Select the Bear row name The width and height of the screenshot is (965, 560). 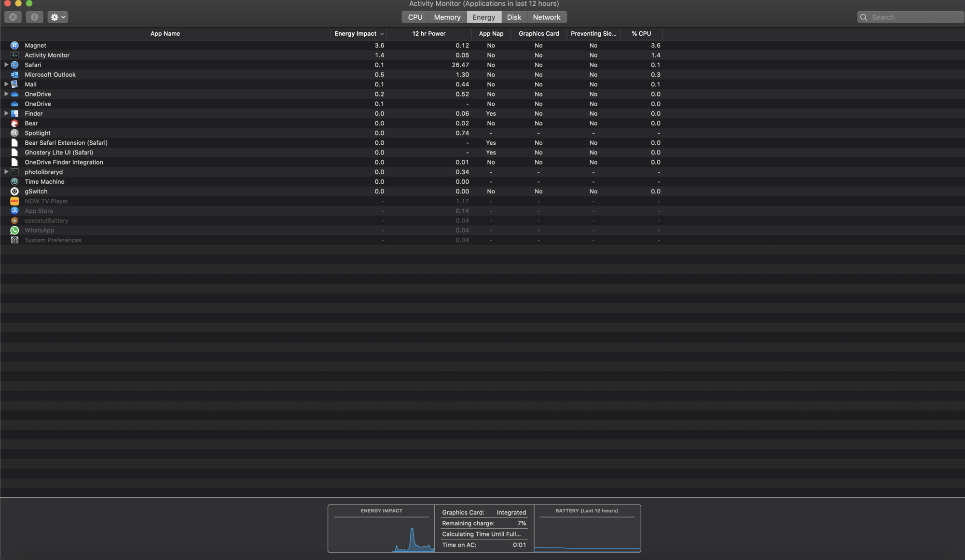coord(31,123)
